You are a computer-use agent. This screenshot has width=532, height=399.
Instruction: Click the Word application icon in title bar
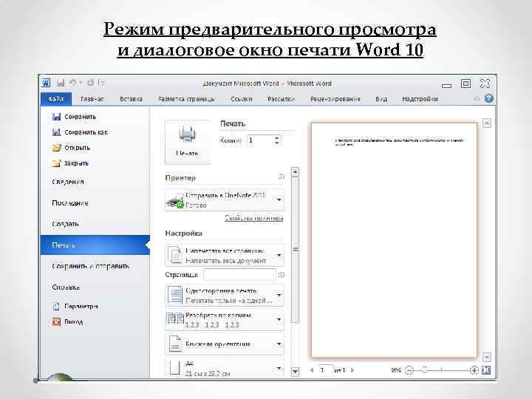coord(46,83)
